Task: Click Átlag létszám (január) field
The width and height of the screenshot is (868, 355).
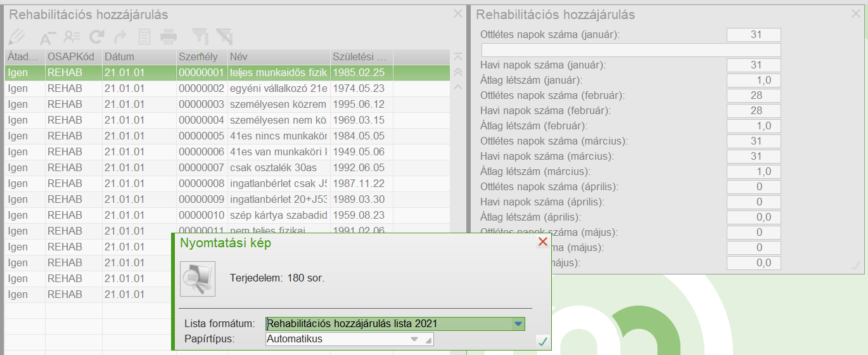Action: point(754,81)
